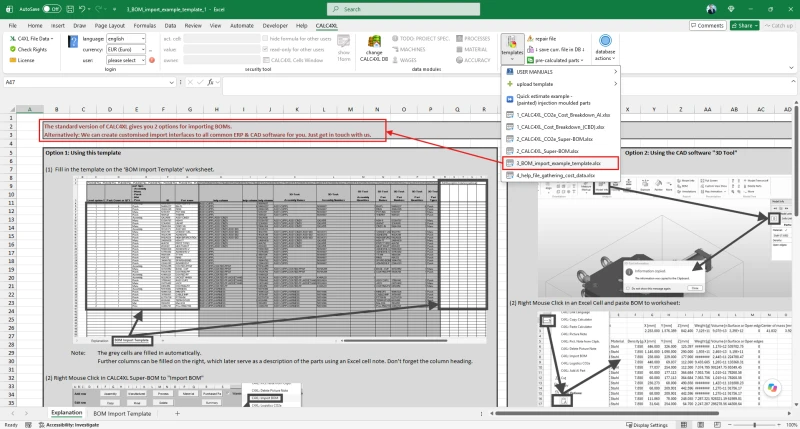800x429 pixels.
Task: Collapse the ribbon with the chevron
Action: click(791, 67)
